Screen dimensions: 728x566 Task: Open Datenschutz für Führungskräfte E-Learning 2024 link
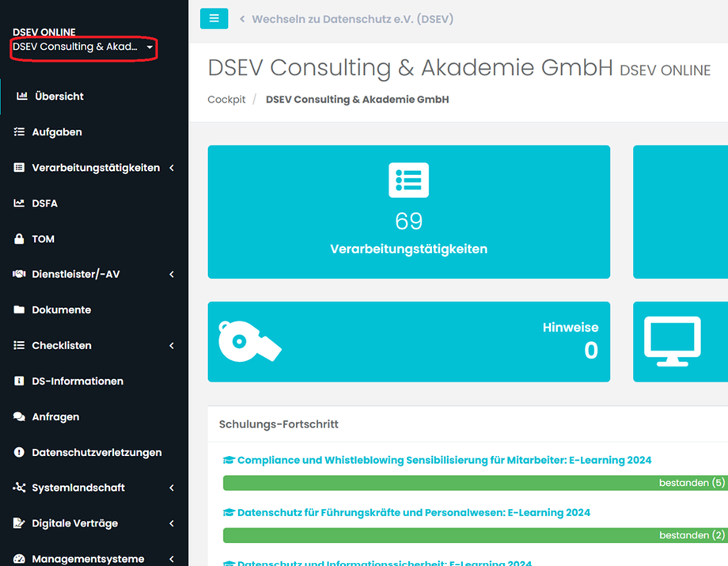pos(414,513)
